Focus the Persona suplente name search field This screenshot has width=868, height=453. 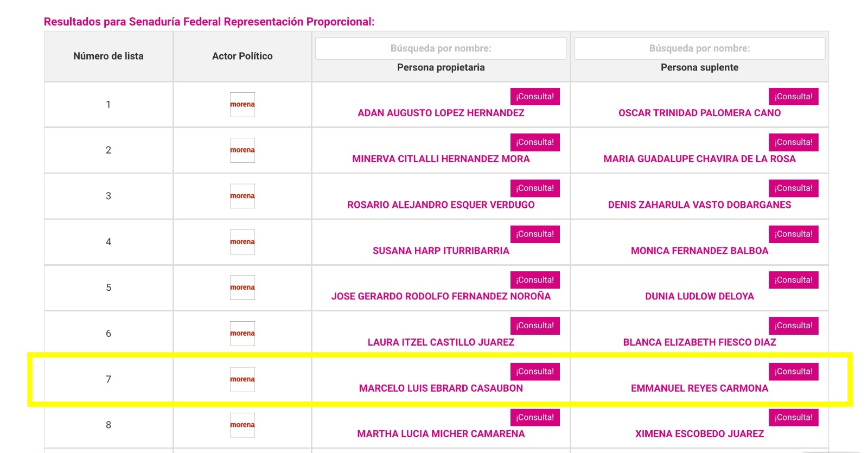[699, 48]
